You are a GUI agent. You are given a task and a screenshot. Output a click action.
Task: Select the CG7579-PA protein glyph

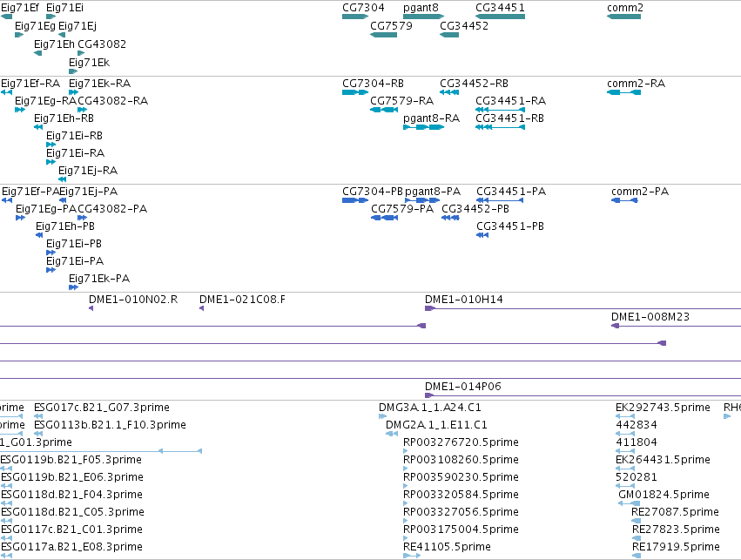pyautogui.click(x=384, y=218)
